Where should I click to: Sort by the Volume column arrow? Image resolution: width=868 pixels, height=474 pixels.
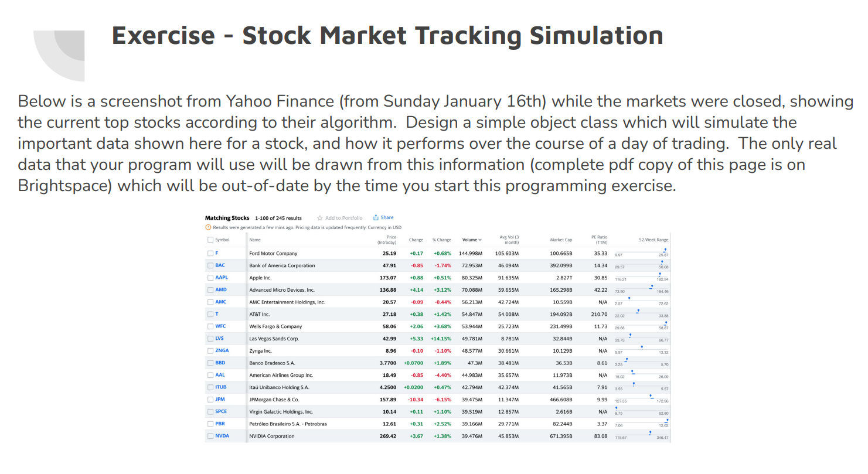(x=480, y=240)
